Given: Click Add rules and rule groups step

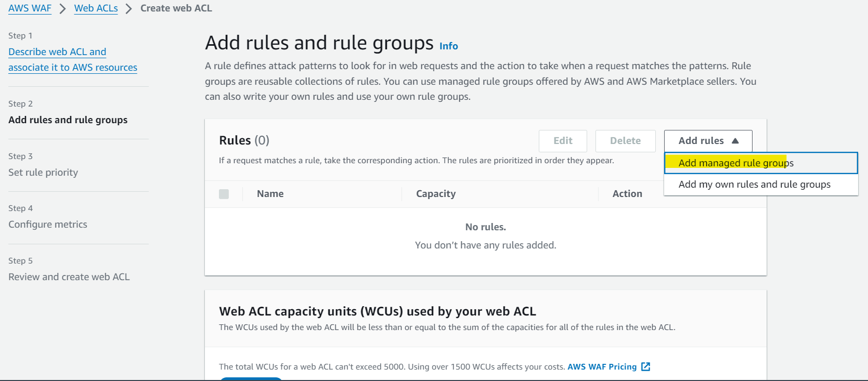Looking at the screenshot, I should pyautogui.click(x=68, y=120).
